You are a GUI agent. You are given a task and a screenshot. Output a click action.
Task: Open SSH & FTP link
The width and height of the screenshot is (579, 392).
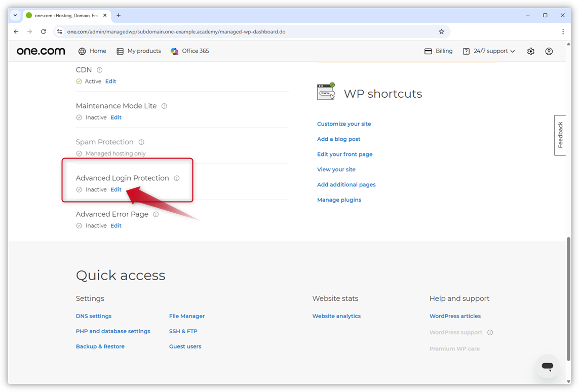[183, 331]
